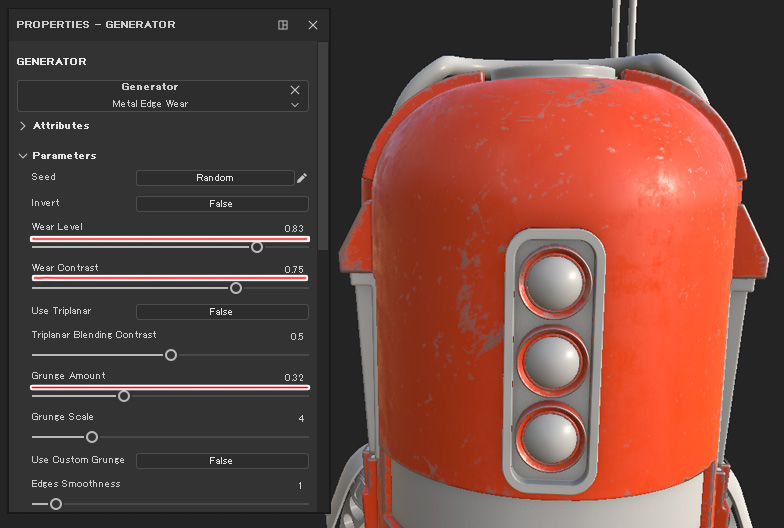Enable Use Custom Grunge
The width and height of the screenshot is (784, 528).
pyautogui.click(x=222, y=461)
